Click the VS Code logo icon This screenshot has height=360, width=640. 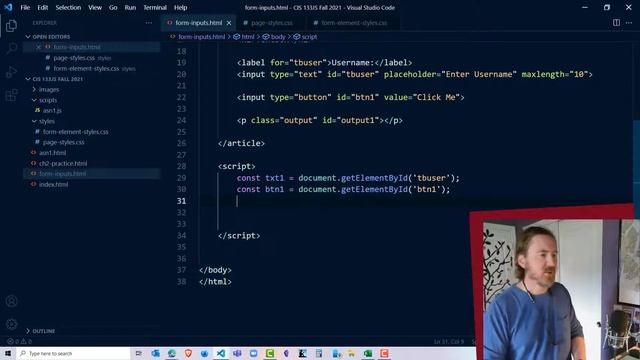click(8, 7)
